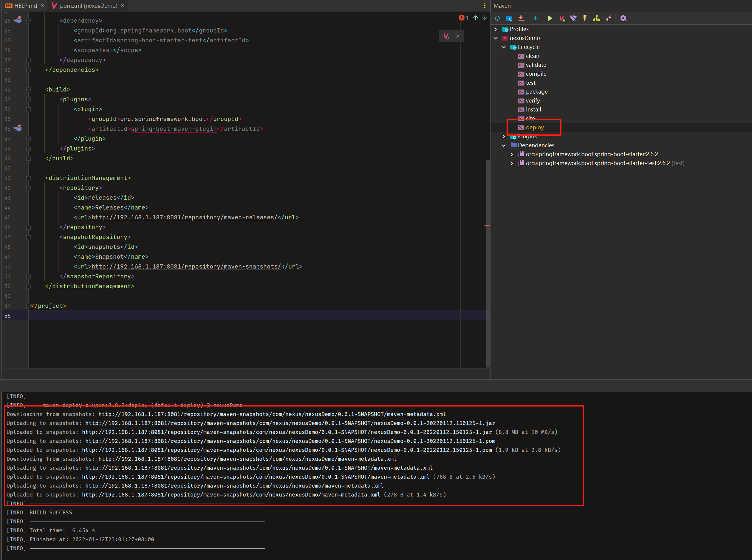Reload all Maven projects

pyautogui.click(x=497, y=18)
